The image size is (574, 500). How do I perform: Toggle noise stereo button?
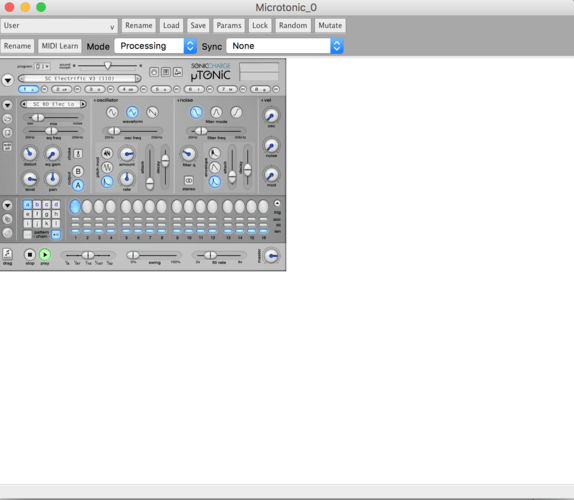(x=189, y=180)
